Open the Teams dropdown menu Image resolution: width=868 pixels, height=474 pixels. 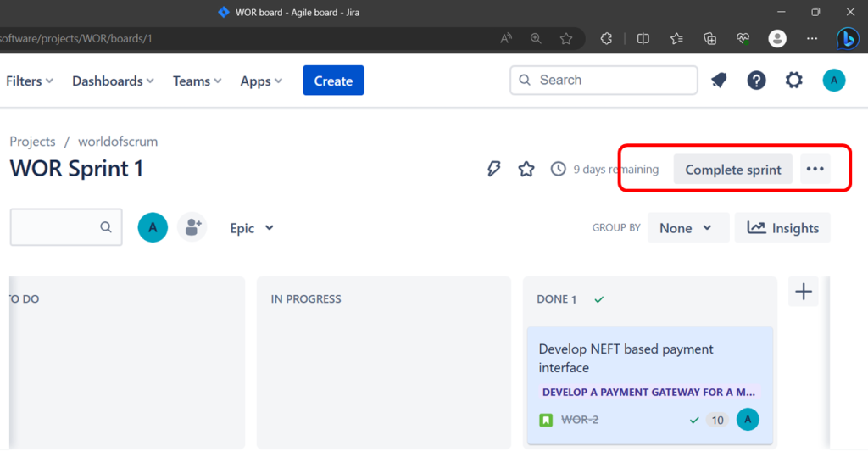point(197,81)
